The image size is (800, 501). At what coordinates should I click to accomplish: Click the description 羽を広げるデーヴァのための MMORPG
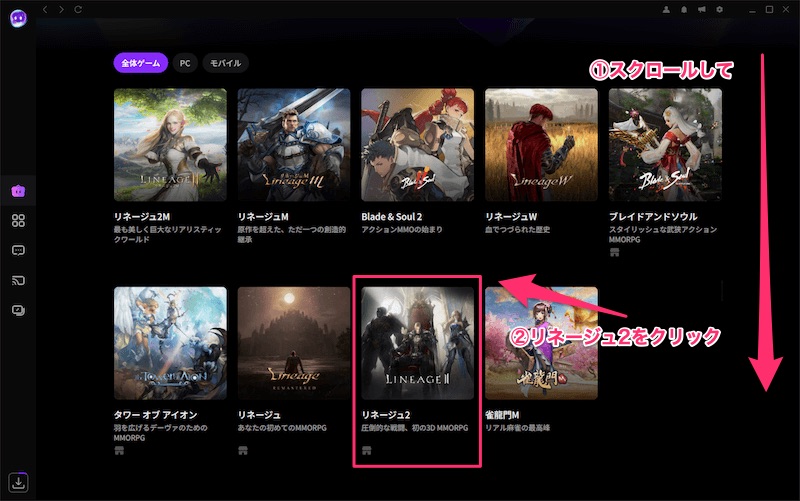(161, 433)
